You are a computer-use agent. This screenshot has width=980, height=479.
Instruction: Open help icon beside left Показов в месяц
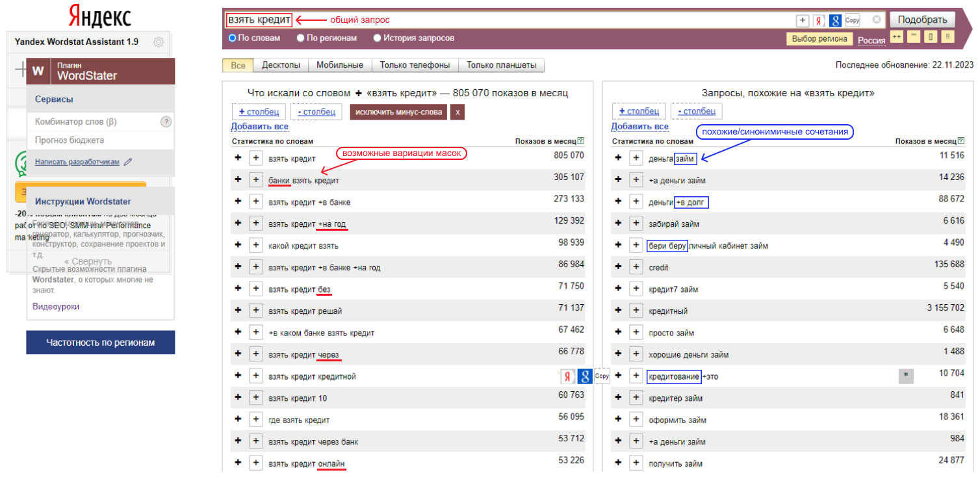580,141
